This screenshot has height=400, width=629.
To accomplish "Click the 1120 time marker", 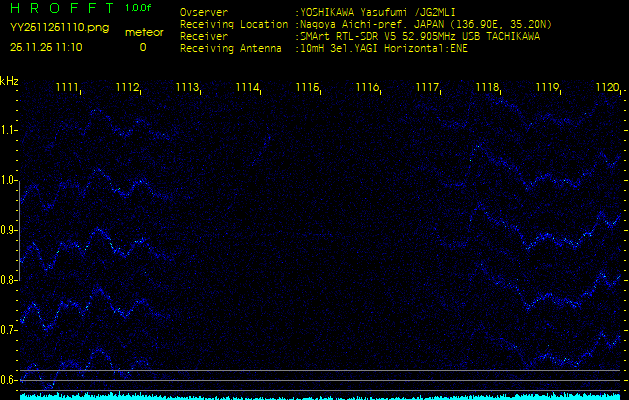I will (606, 88).
